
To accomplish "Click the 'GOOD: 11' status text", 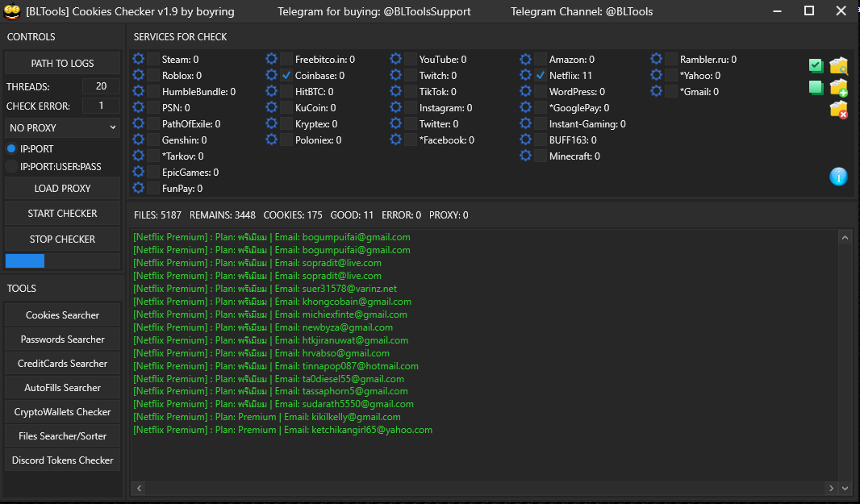I will tap(352, 215).
